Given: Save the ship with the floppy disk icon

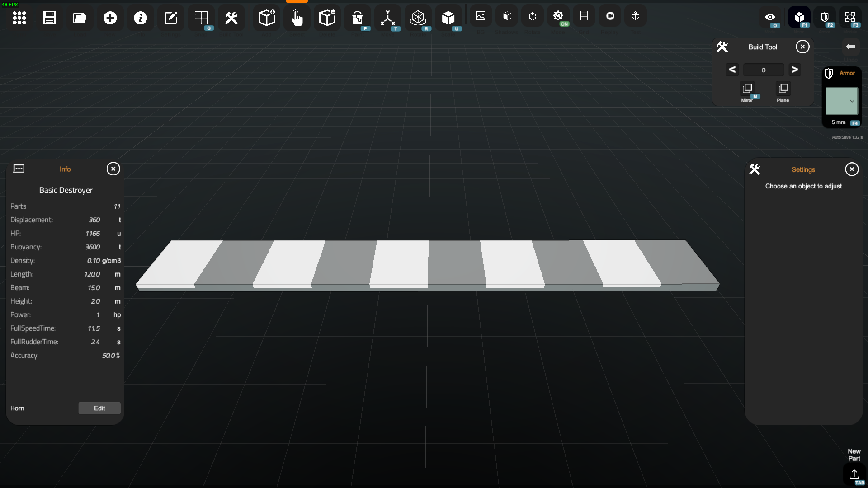Looking at the screenshot, I should pos(49,18).
